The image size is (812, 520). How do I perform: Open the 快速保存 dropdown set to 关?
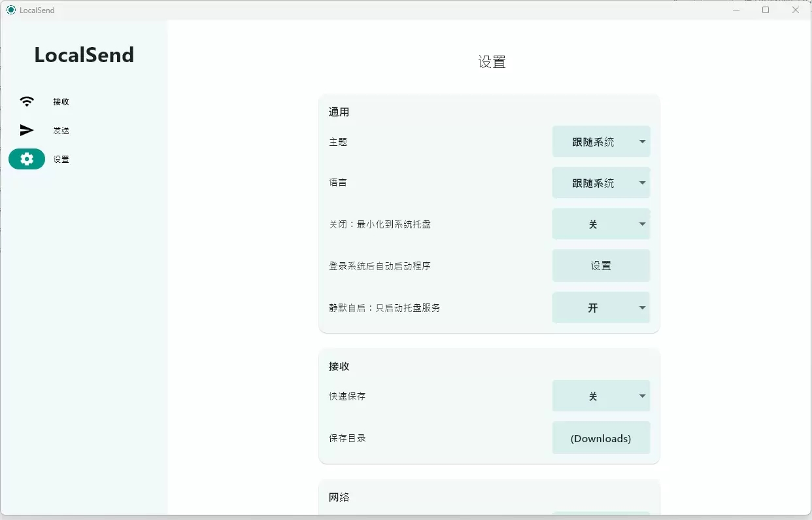point(601,396)
